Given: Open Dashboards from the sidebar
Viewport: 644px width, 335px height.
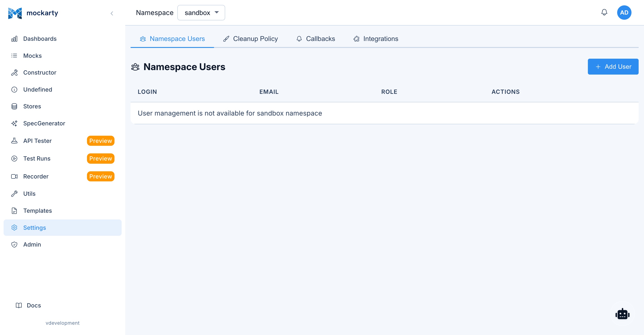Looking at the screenshot, I should click(x=63, y=39).
